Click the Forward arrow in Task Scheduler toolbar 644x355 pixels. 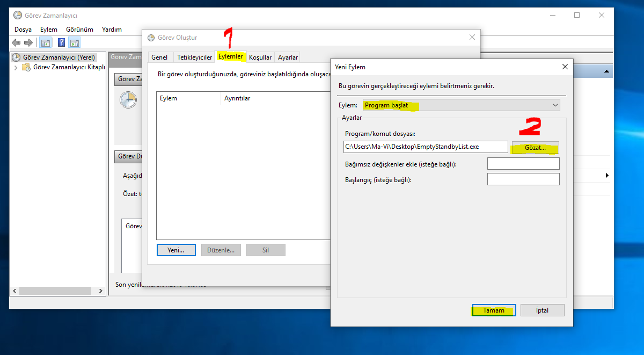[x=28, y=42]
